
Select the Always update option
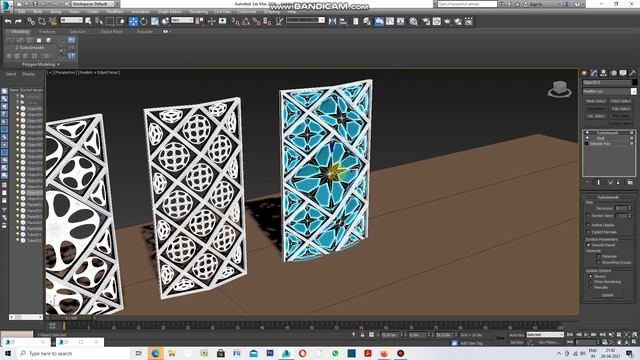(590, 276)
